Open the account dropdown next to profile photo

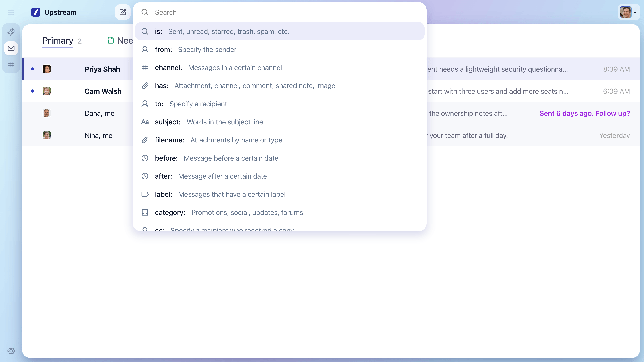pos(635,12)
